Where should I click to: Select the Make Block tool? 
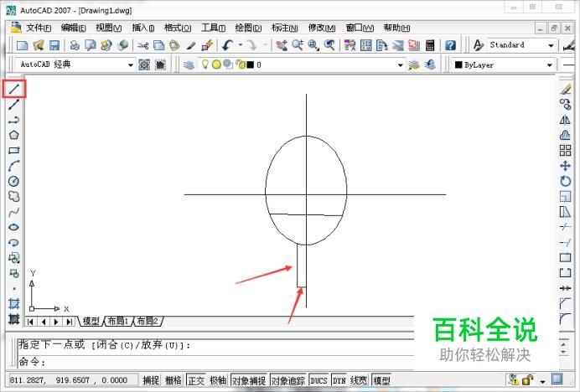pos(14,273)
